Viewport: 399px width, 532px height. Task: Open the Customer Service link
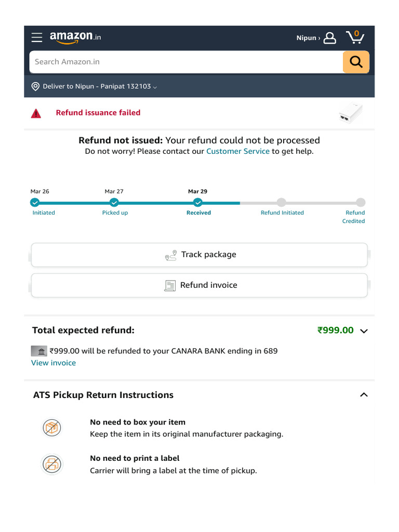tap(238, 151)
